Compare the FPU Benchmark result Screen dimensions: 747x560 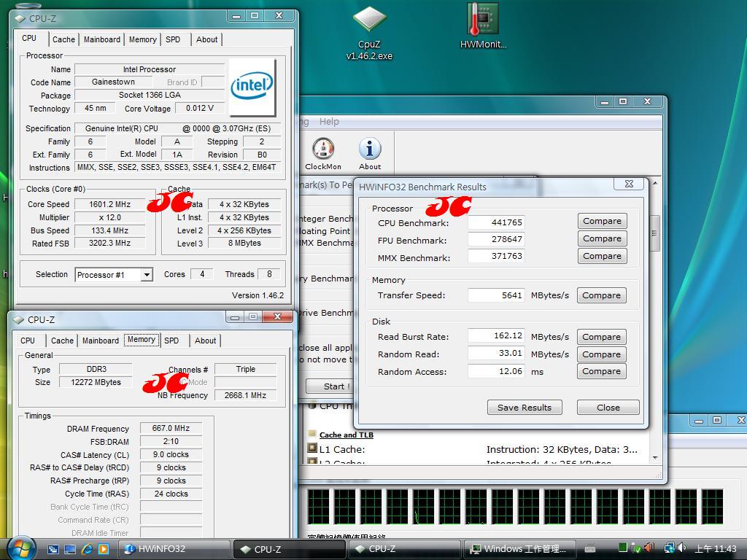[602, 238]
